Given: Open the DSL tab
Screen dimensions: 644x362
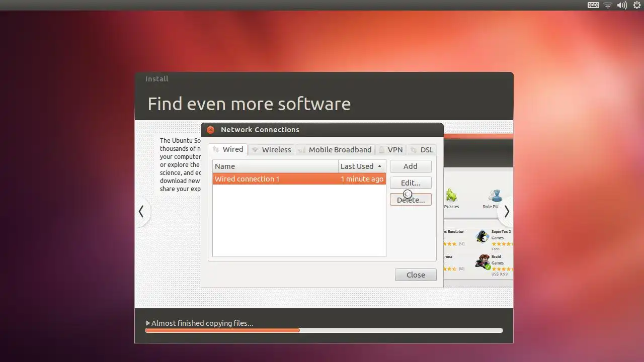Looking at the screenshot, I should point(422,150).
